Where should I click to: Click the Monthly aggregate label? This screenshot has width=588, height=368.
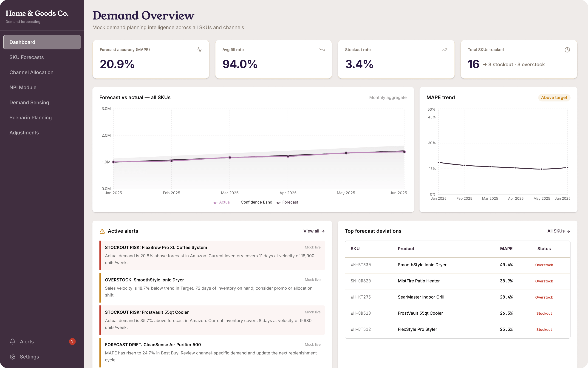(x=388, y=98)
